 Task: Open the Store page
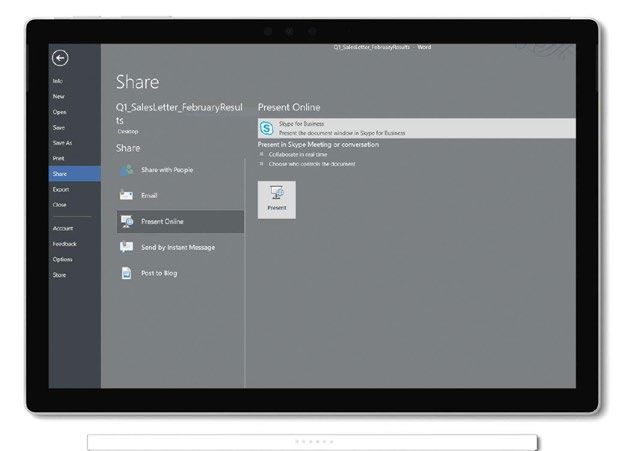59,275
